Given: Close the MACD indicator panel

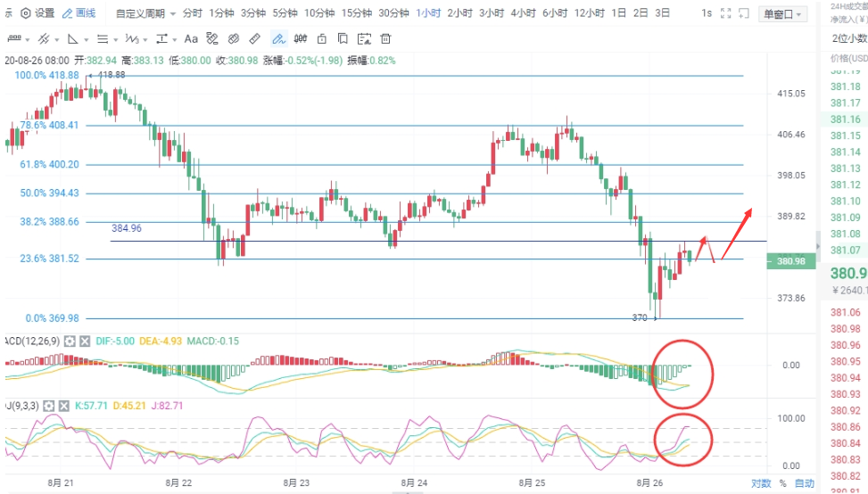Looking at the screenshot, I should pyautogui.click(x=85, y=342).
